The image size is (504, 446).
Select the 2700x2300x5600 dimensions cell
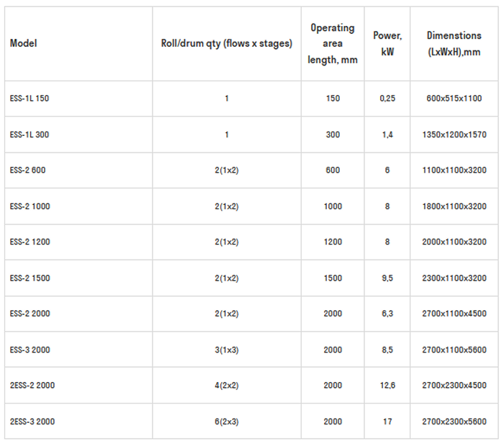tap(454, 422)
